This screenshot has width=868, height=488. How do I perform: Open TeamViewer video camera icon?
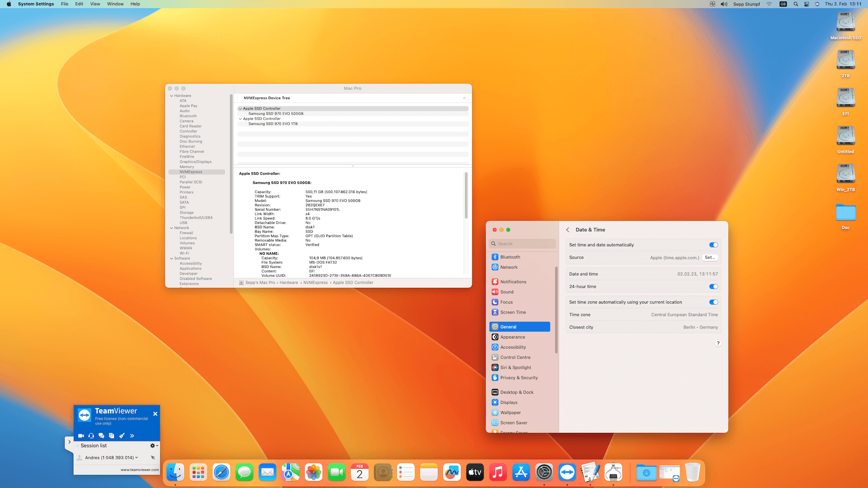pos(81,436)
